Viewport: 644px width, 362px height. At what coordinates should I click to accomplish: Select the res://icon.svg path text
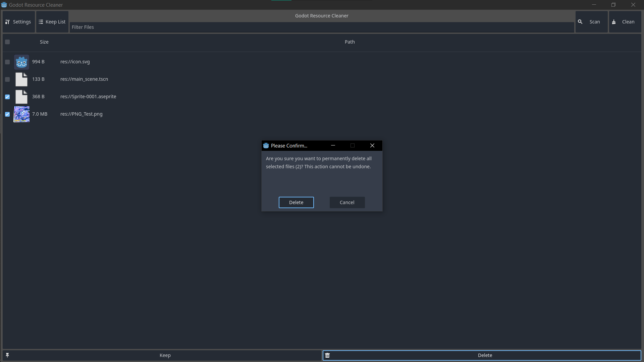[x=75, y=62]
